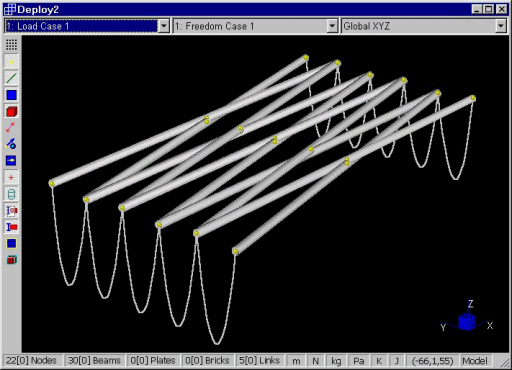Expand the Freedom Case 1 dropdown
The height and width of the screenshot is (370, 512).
click(x=332, y=26)
